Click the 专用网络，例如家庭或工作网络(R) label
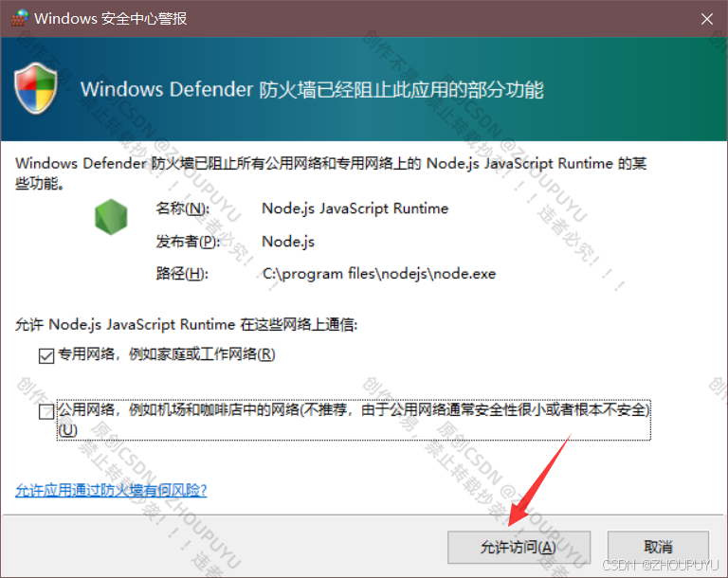The image size is (728, 578). click(x=167, y=354)
